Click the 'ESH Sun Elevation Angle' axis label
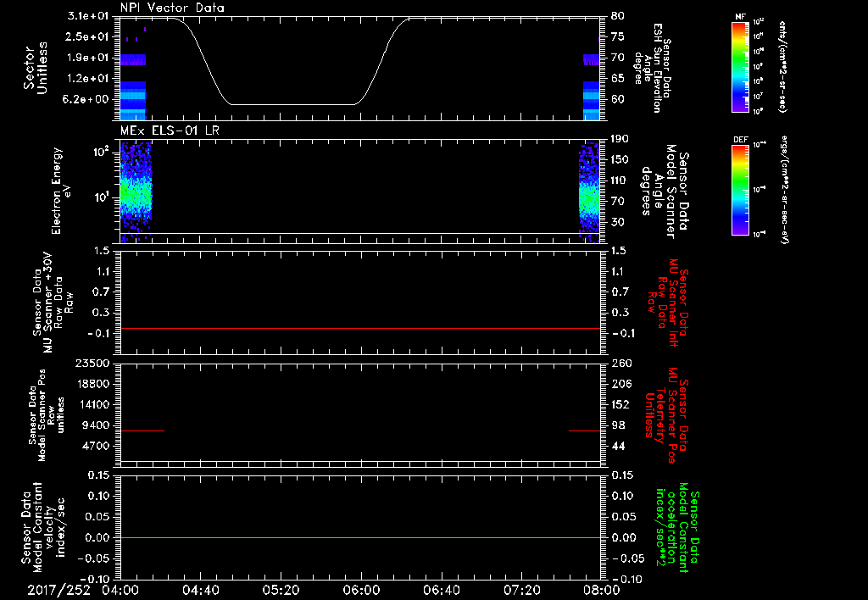Image resolution: width=868 pixels, height=600 pixels. [x=653, y=68]
